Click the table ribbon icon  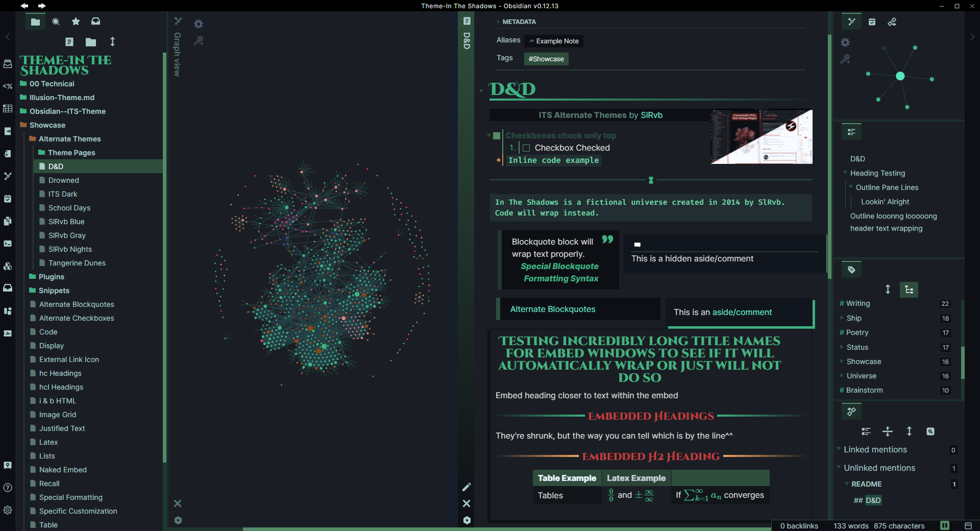8,109
